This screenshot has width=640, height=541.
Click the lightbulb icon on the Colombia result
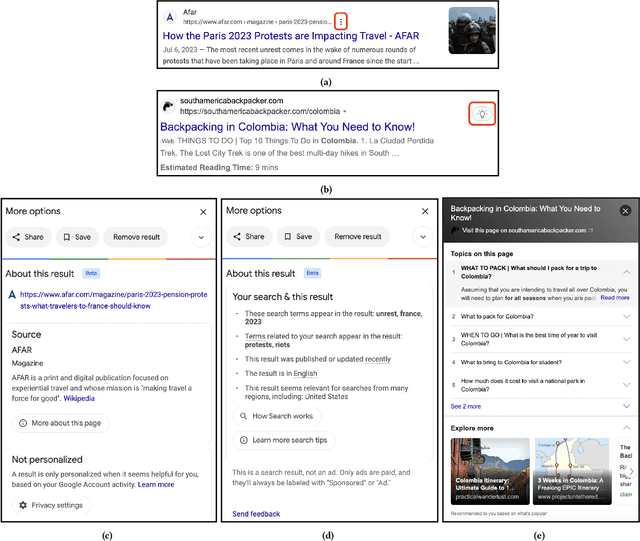(483, 114)
